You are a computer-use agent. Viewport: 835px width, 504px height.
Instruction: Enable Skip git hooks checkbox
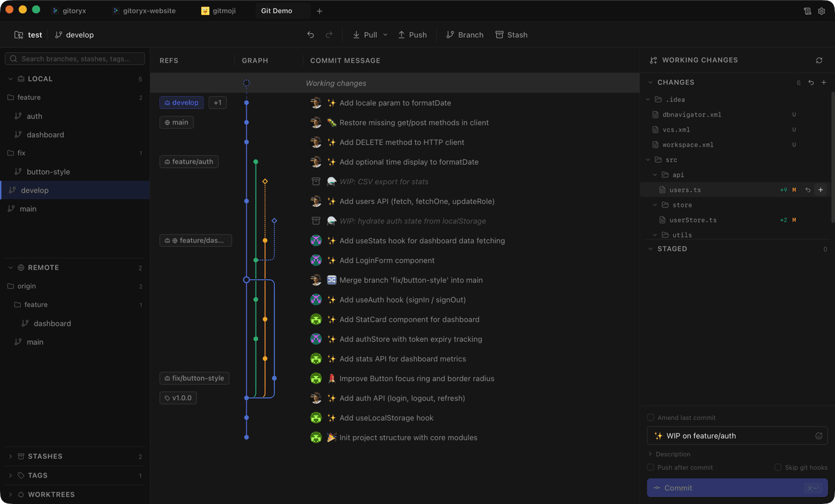(778, 468)
